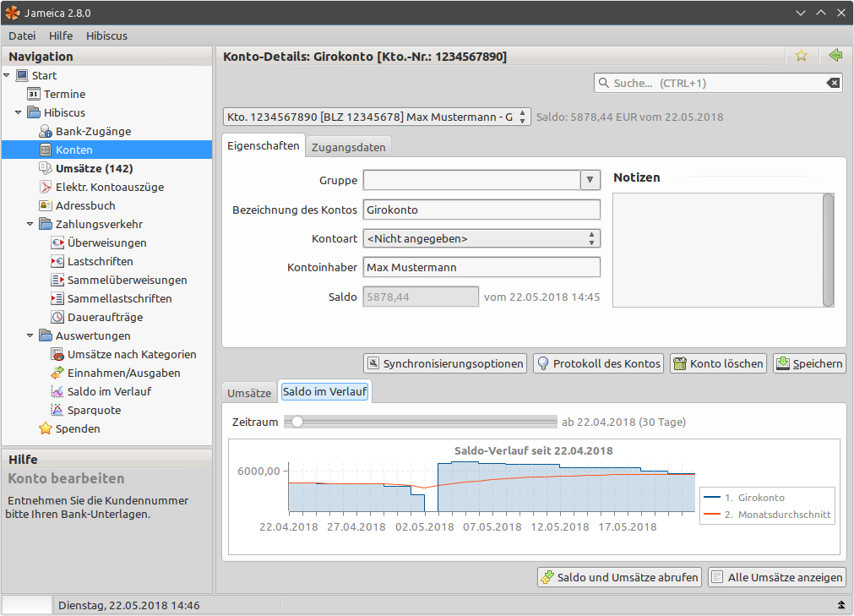
Task: Click the search magnifier icon
Action: pyautogui.click(x=603, y=83)
